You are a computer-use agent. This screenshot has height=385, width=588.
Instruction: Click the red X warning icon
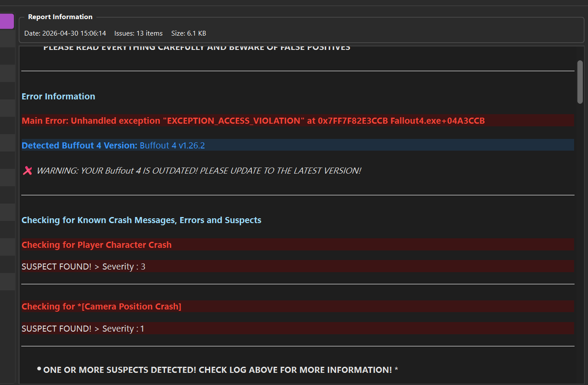point(27,171)
